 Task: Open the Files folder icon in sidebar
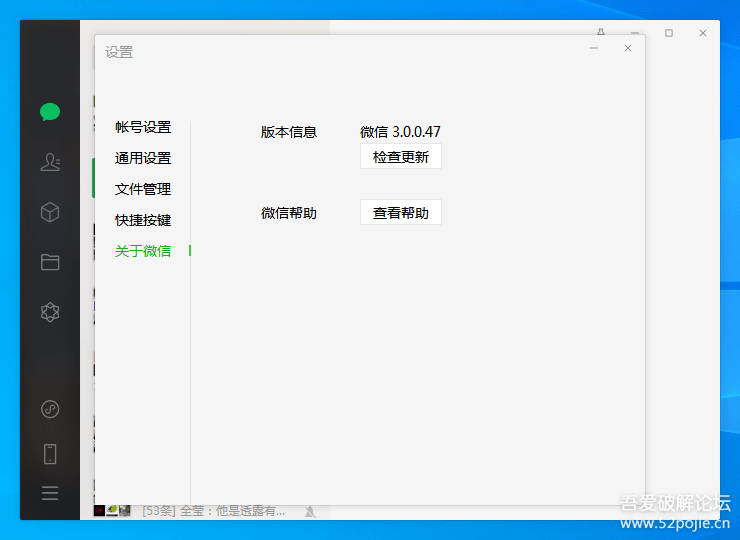(x=50, y=262)
